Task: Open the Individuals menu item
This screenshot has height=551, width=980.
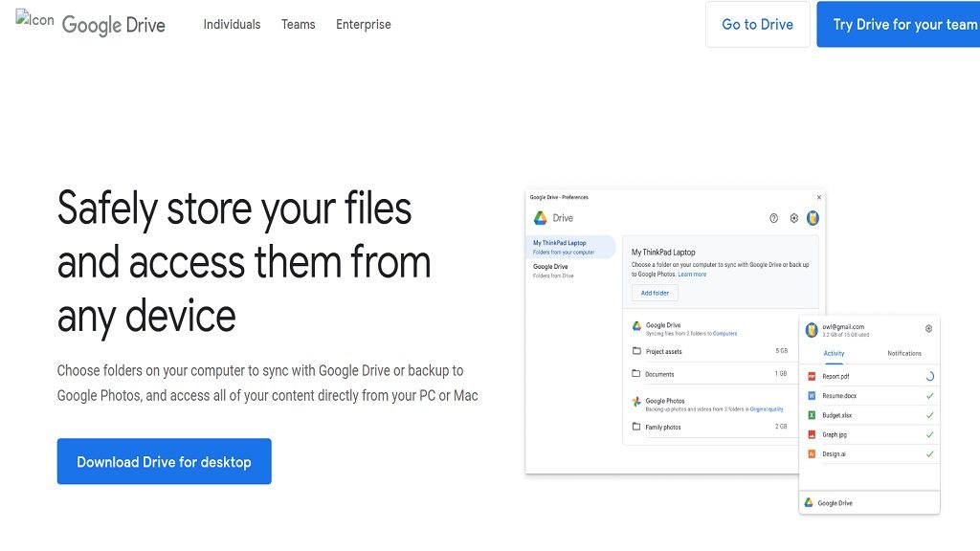Action: (x=232, y=24)
